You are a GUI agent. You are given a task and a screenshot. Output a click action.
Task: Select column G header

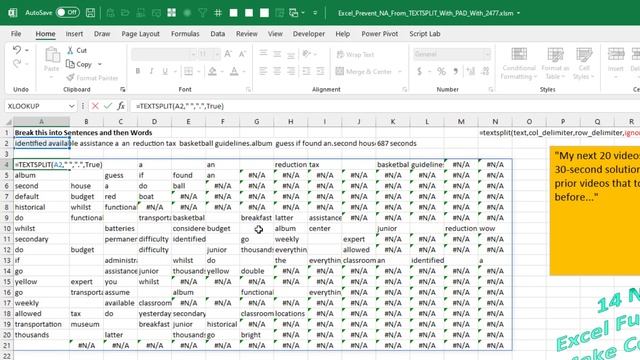256,122
